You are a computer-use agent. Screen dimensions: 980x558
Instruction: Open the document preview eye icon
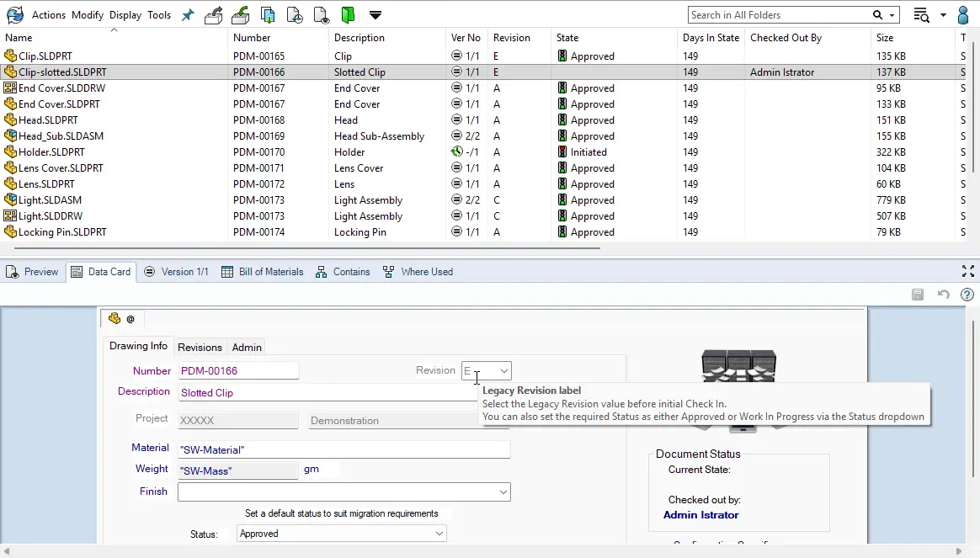click(322, 15)
